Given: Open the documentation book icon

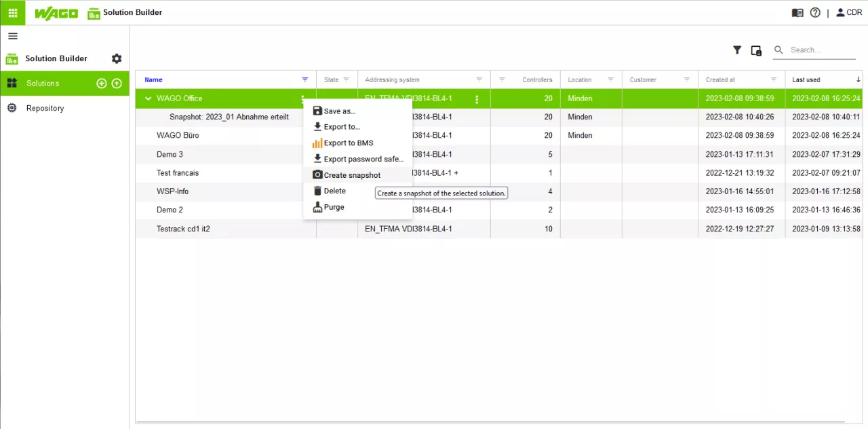Looking at the screenshot, I should pyautogui.click(x=797, y=13).
